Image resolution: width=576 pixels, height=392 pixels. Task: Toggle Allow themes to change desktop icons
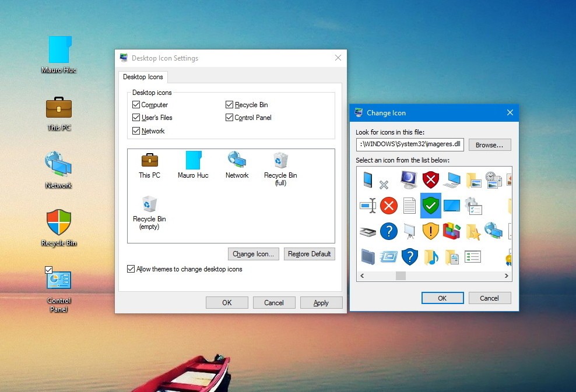[130, 269]
